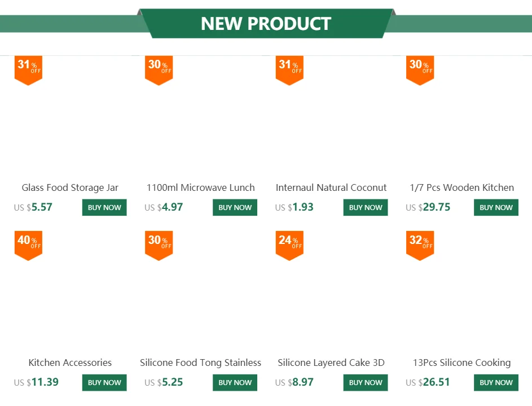This screenshot has width=532, height=406.
Task: Buy the Silicone Food Tong Stainless now
Action: 235,382
